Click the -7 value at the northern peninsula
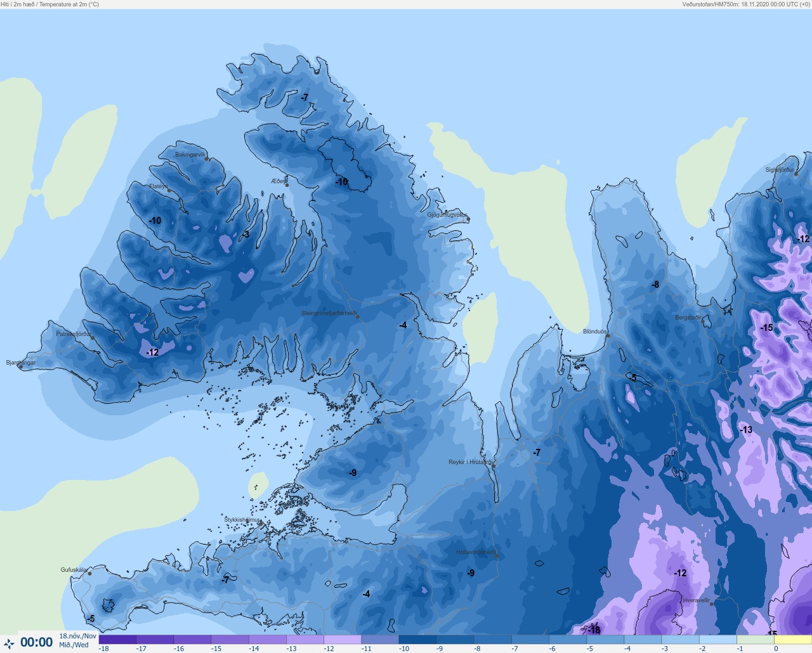 304,98
